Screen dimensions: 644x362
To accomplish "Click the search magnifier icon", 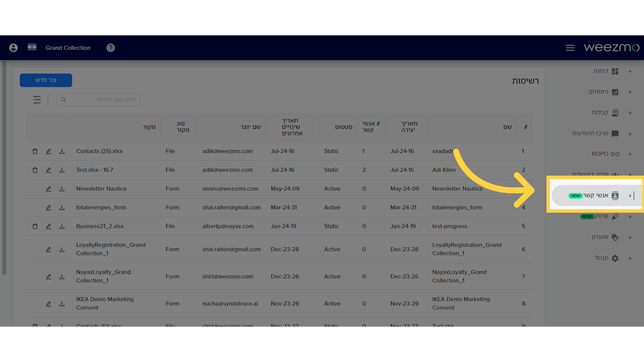I will (x=64, y=100).
